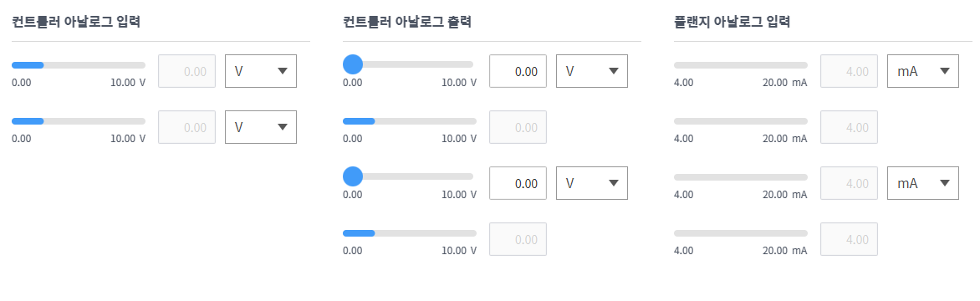This screenshot has width=980, height=301.
Task: Click second slider bar in 컨트롤러 아날로그 입력
Action: (78, 121)
